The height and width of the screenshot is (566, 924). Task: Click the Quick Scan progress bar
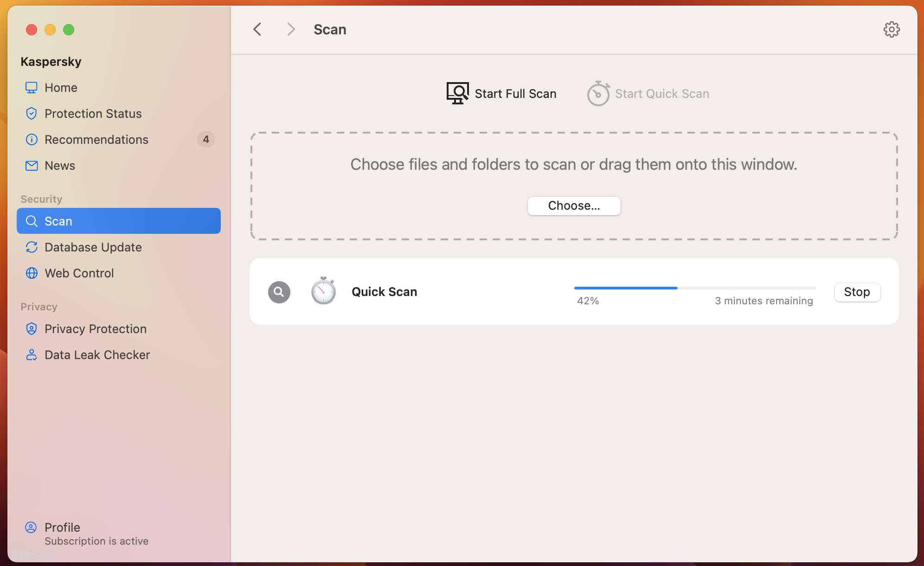point(695,288)
